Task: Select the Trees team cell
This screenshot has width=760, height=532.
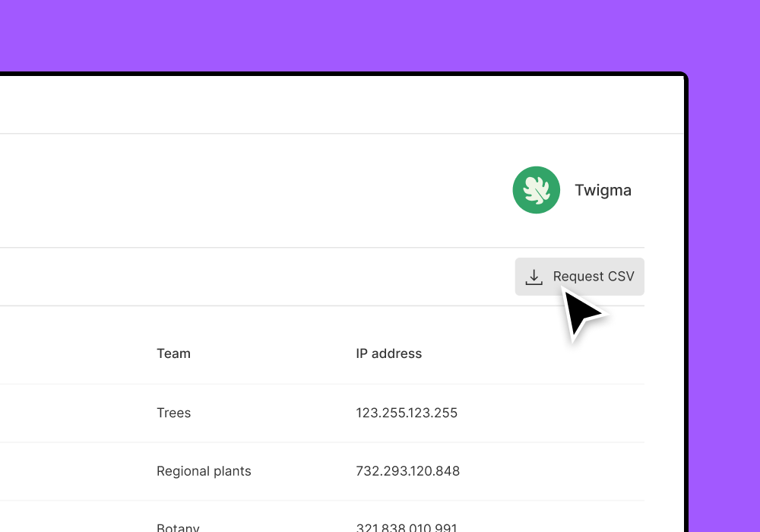Action: click(173, 413)
